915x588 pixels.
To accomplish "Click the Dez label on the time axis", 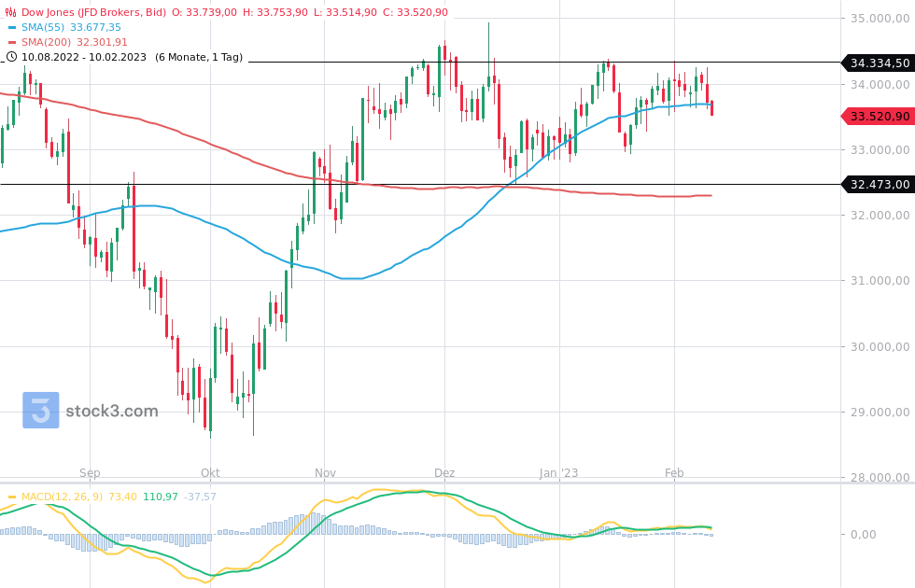I will [x=444, y=473].
